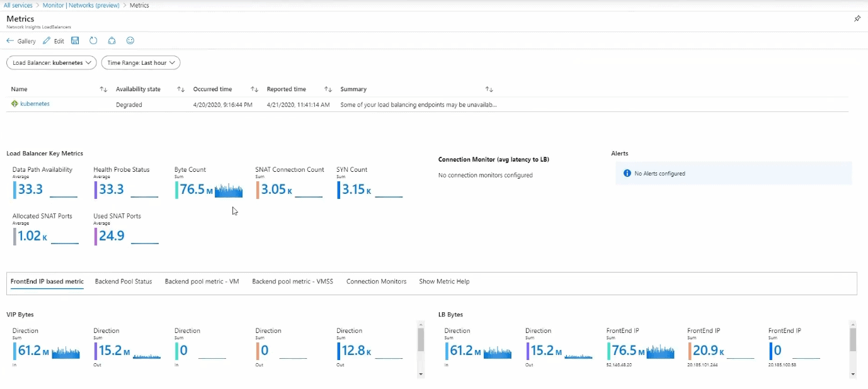This screenshot has width=868, height=389.
Task: Open the Load Balancer: kubernetes dropdown
Action: click(x=52, y=63)
